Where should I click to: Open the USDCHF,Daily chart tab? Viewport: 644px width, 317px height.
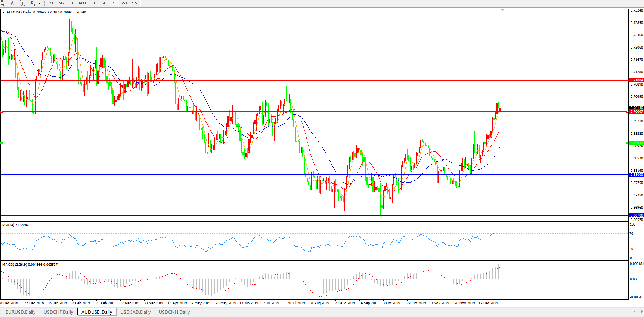[x=58, y=312]
